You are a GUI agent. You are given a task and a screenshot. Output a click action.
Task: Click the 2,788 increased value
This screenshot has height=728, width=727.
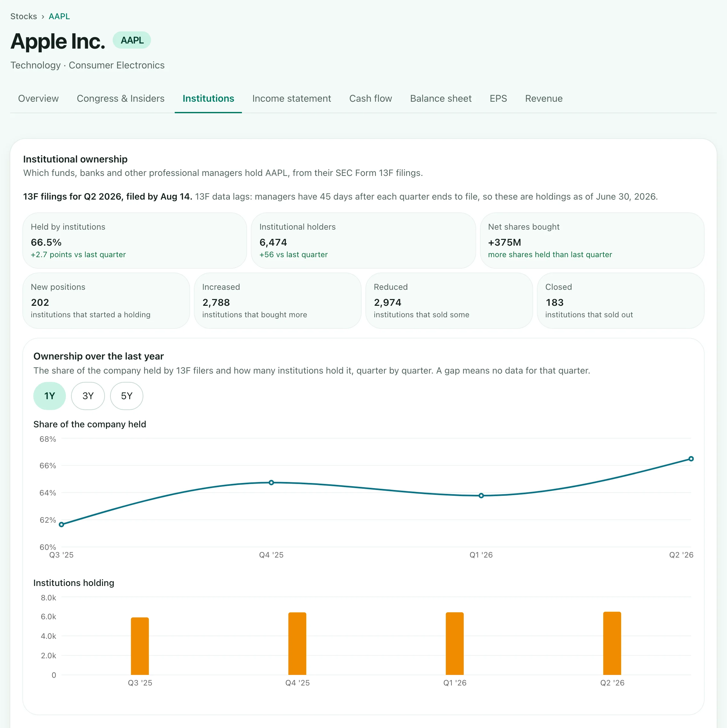(x=216, y=303)
